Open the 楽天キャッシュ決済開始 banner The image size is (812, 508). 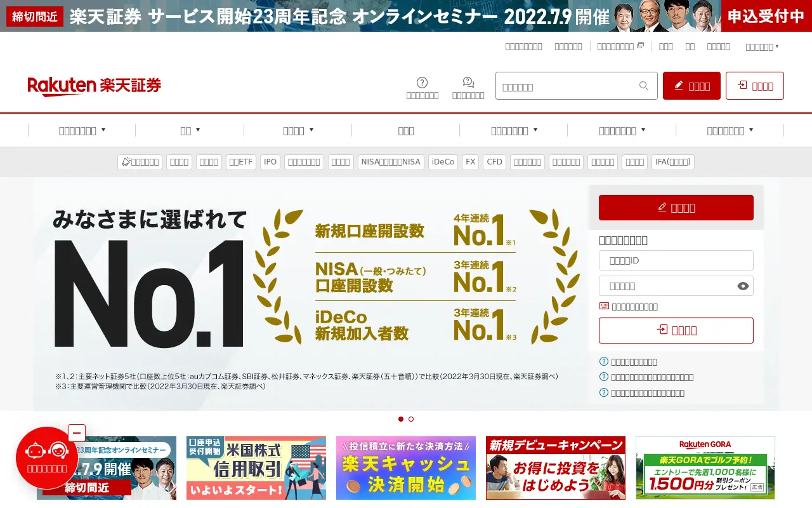click(406, 468)
